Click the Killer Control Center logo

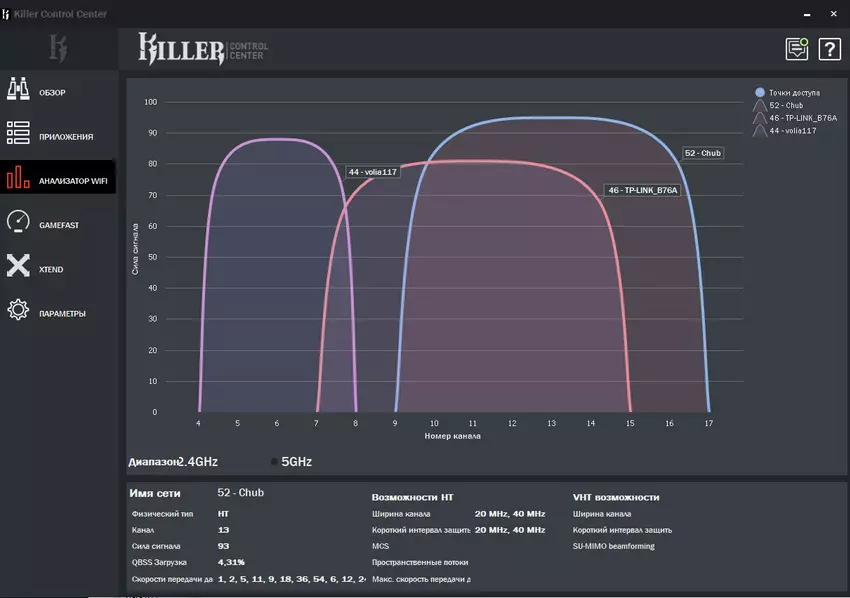coord(203,47)
